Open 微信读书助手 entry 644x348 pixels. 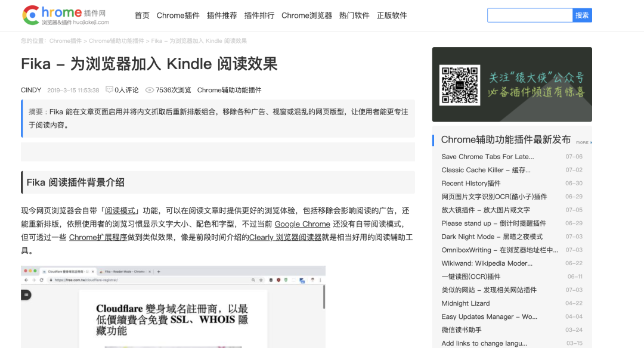(462, 330)
